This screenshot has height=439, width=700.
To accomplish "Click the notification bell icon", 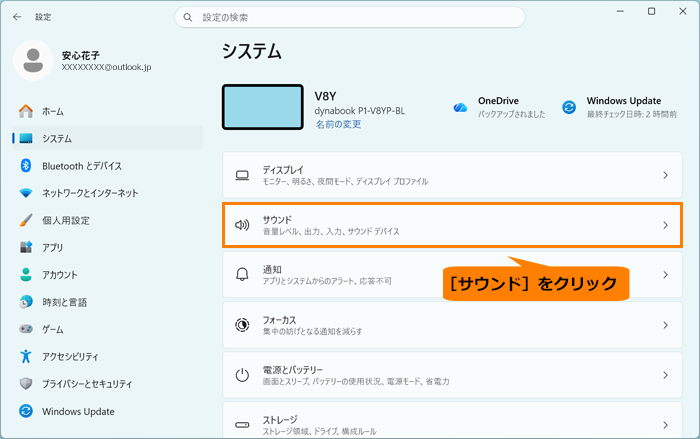I will click(x=242, y=274).
